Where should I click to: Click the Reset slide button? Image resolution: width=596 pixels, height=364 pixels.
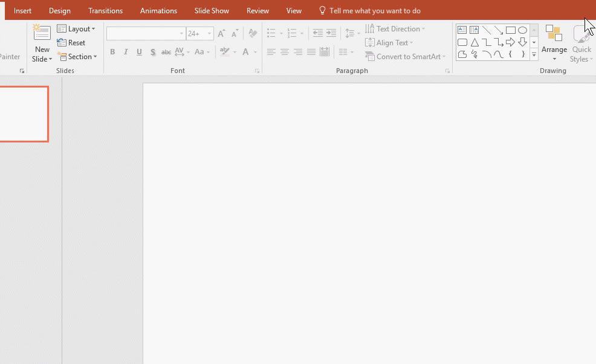(71, 43)
